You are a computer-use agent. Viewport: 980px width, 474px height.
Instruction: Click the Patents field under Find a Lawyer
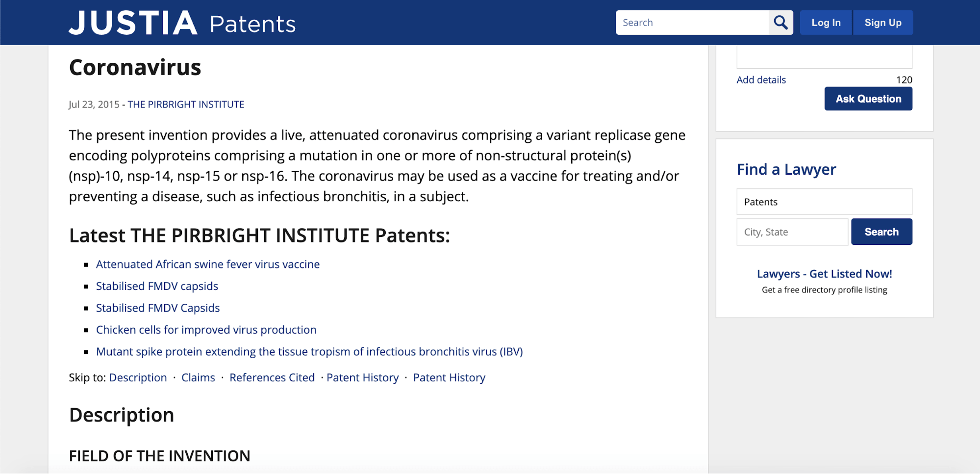click(824, 202)
